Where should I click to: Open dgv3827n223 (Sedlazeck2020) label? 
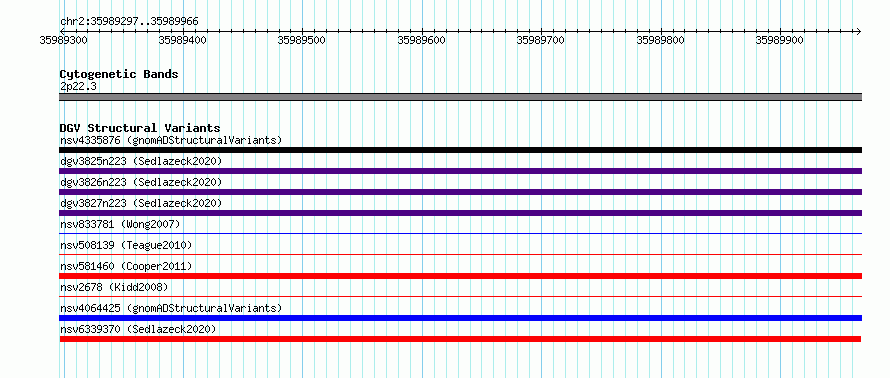tap(141, 203)
